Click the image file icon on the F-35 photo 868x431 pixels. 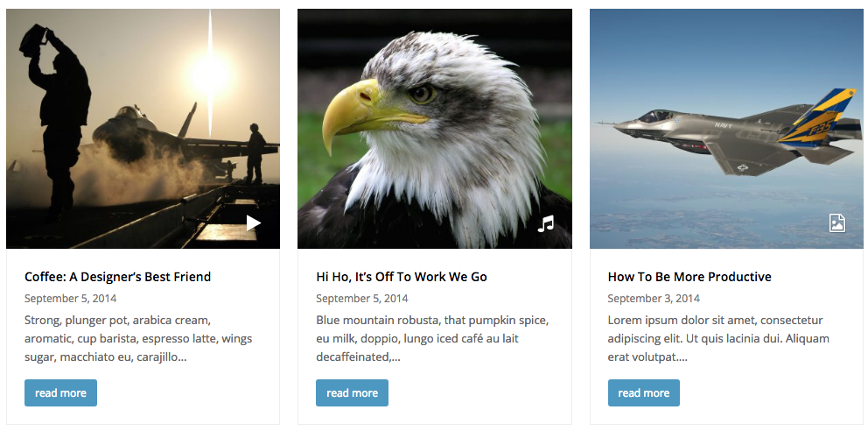click(837, 223)
